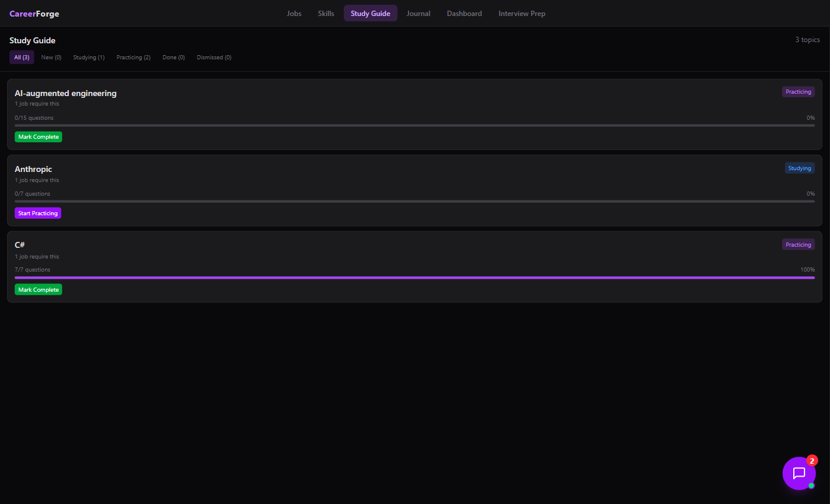Filter topics by Done (0)
830x504 pixels.
[x=174, y=58]
